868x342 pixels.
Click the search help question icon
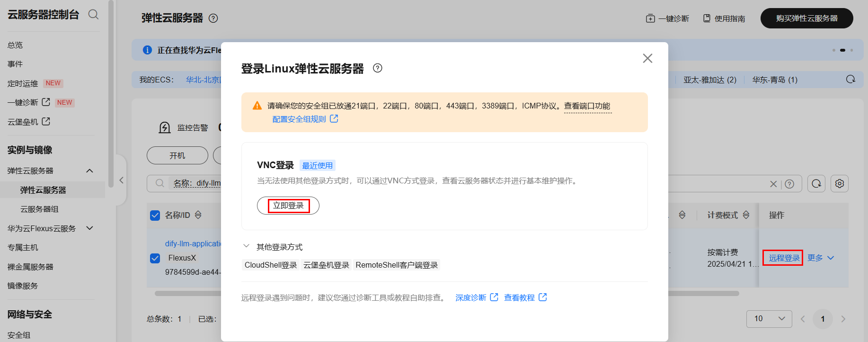coord(789,184)
